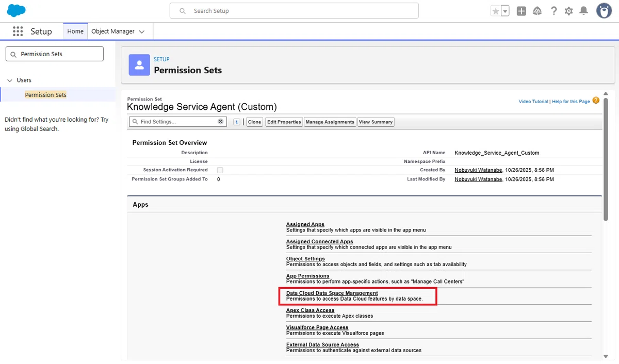Image resolution: width=619 pixels, height=364 pixels.
Task: Open the Assigned Connected Apps link
Action: tap(320, 241)
